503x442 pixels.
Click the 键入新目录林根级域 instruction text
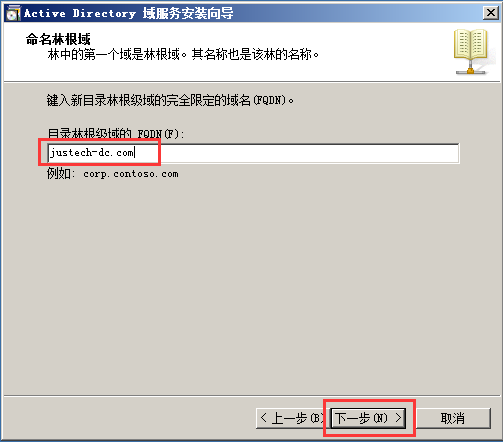170,100
